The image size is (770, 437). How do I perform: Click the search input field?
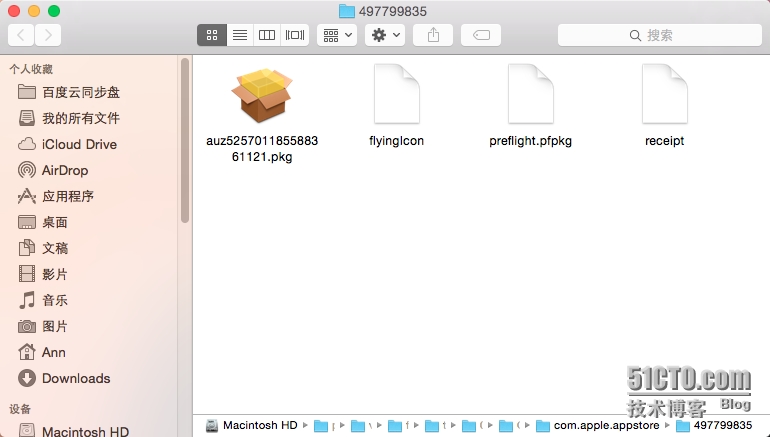tap(660, 35)
